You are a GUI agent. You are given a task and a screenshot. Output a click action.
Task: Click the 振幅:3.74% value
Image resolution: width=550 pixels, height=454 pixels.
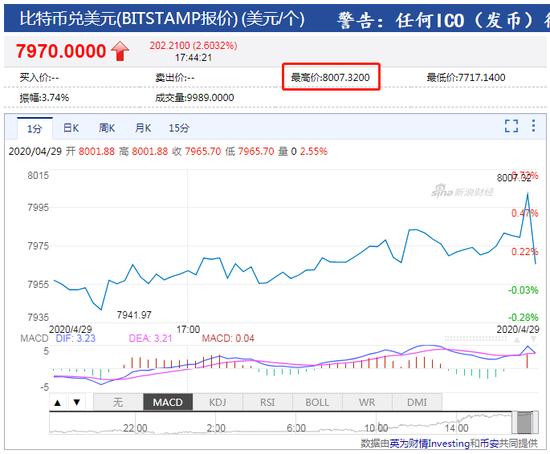(x=44, y=98)
